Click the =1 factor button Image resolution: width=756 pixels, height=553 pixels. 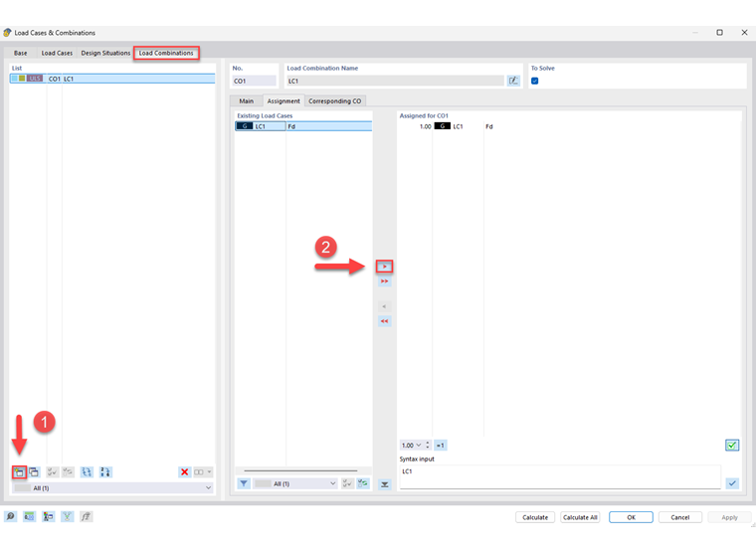(441, 445)
